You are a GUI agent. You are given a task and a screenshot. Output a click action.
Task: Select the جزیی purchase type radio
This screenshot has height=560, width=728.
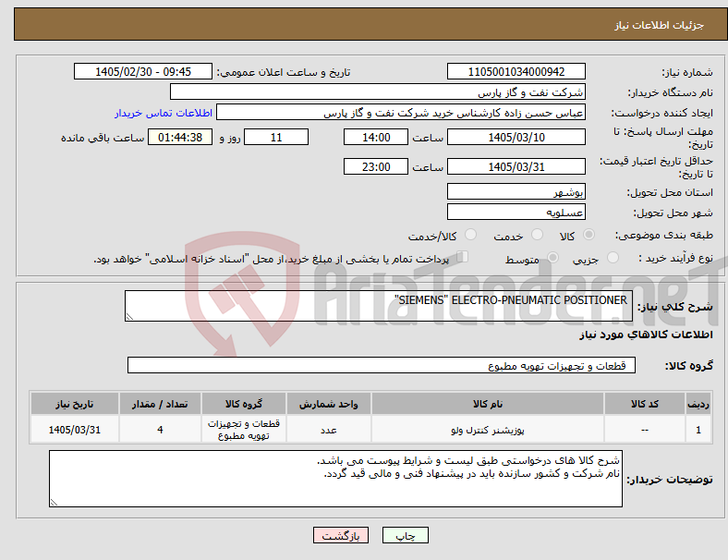coord(613,258)
